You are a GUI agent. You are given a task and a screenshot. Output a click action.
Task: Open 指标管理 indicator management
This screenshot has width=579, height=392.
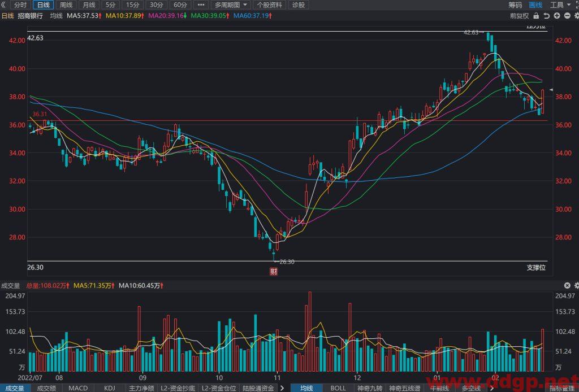point(561,388)
